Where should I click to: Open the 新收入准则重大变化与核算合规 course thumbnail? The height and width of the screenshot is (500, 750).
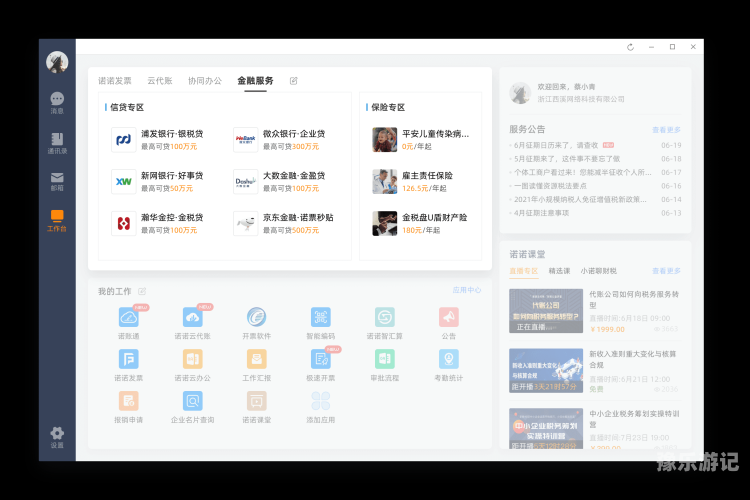(x=546, y=371)
